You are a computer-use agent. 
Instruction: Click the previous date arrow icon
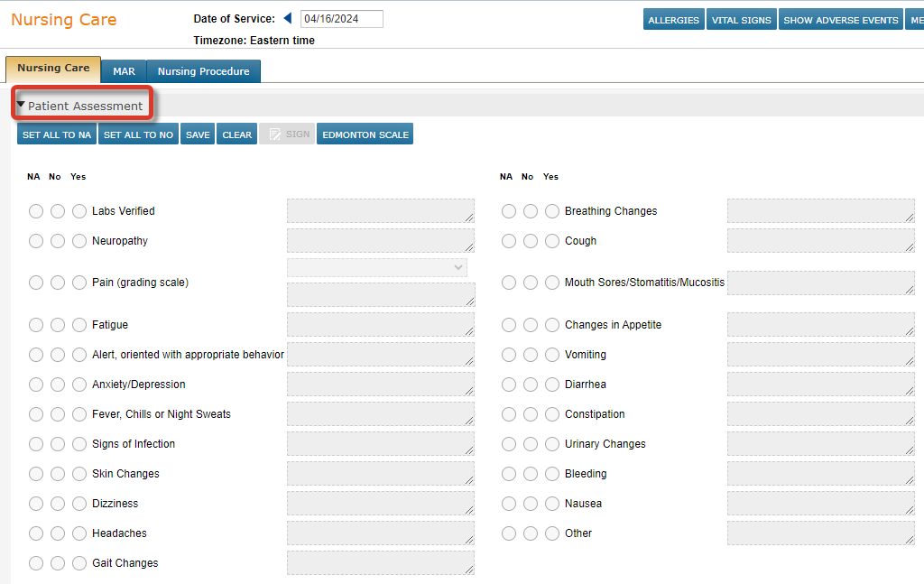point(288,19)
